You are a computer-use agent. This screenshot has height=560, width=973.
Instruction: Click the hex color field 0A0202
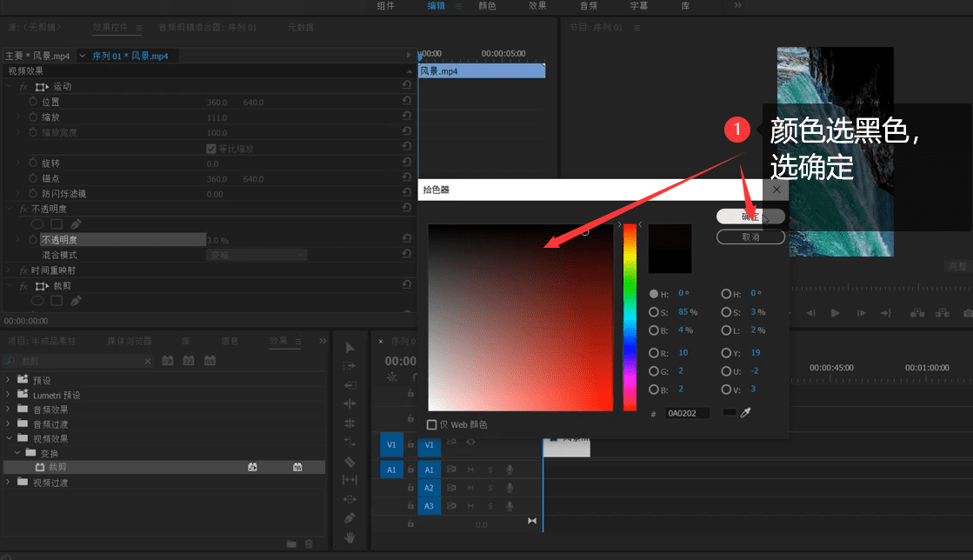[687, 413]
